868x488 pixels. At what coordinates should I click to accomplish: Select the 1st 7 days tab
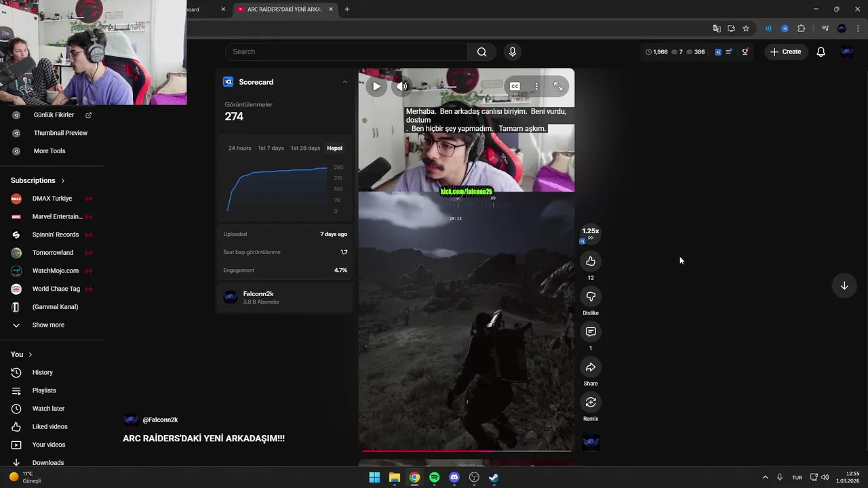(x=271, y=148)
